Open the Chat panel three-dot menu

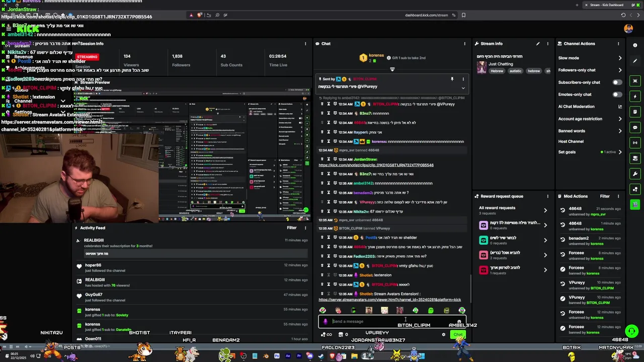464,44
